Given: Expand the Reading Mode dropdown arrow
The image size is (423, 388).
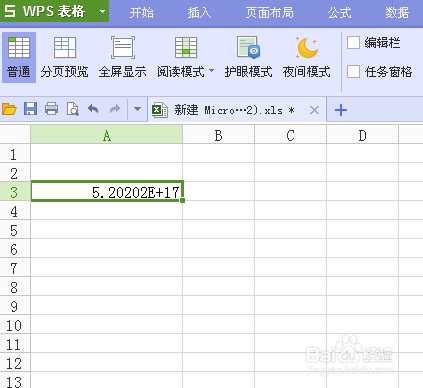Looking at the screenshot, I should click(x=211, y=71).
